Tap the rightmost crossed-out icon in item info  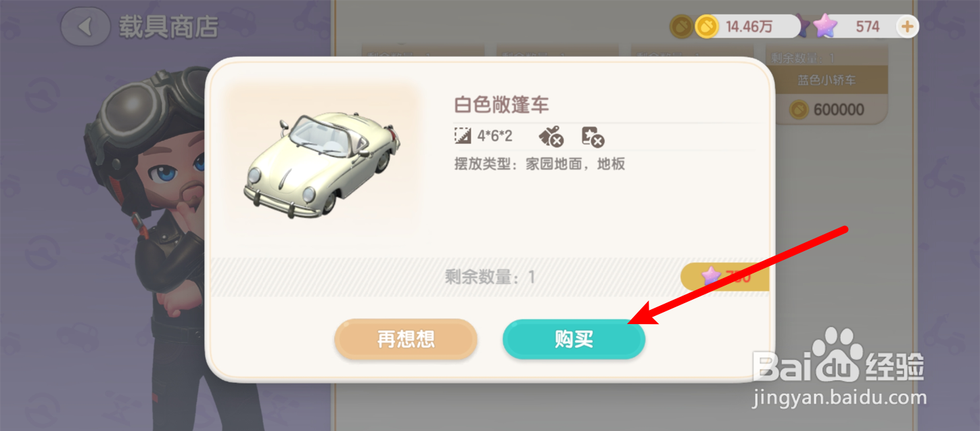592,137
